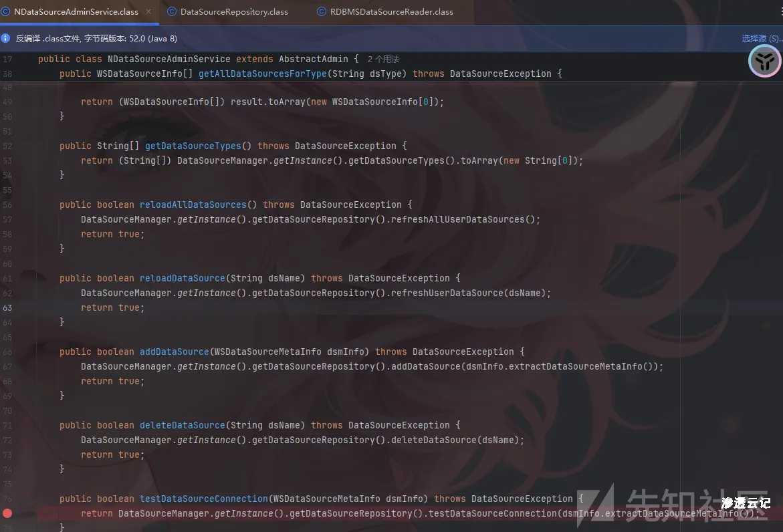The height and width of the screenshot is (532, 783).
Task: Click the class icon on DataSourceRepository tab
Action: coord(172,11)
